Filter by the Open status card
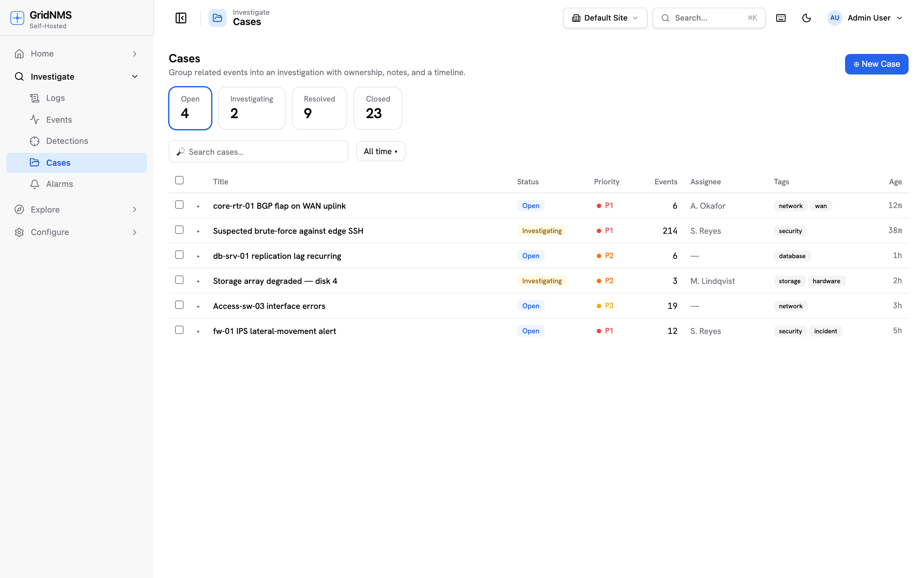This screenshot has width=924, height=578. tap(190, 108)
